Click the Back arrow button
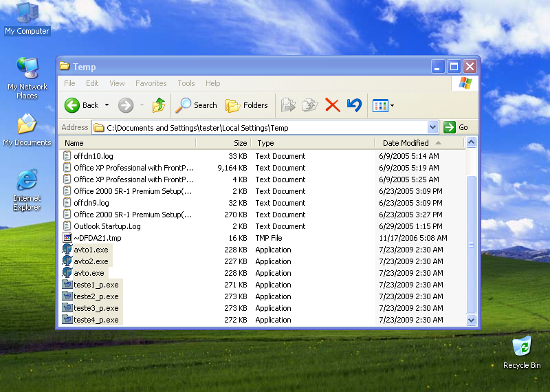 coord(72,105)
